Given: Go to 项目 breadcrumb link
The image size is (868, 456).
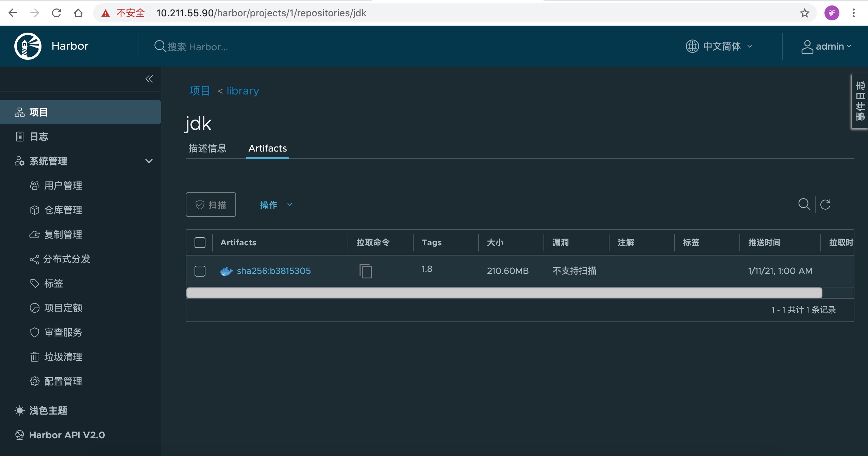Looking at the screenshot, I should 200,91.
